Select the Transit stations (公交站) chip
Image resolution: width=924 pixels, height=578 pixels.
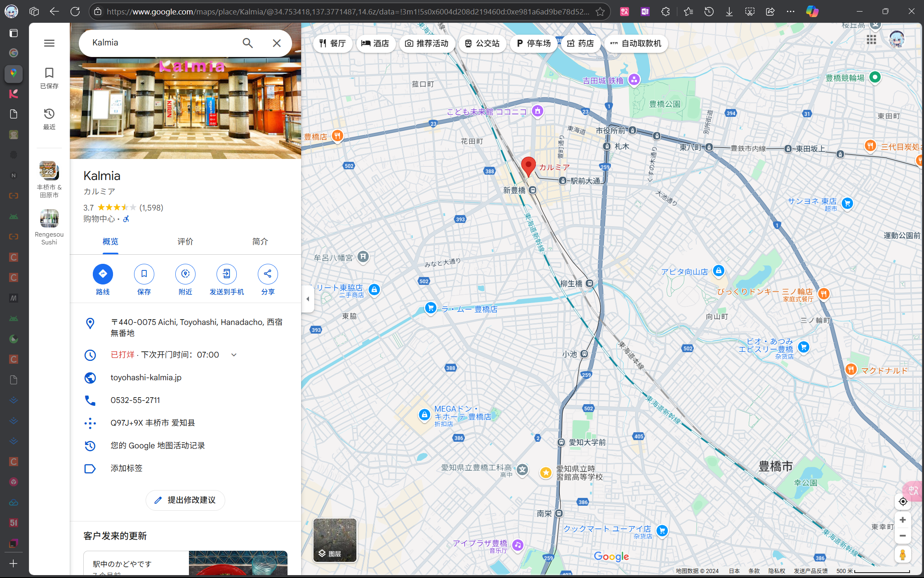pos(482,43)
